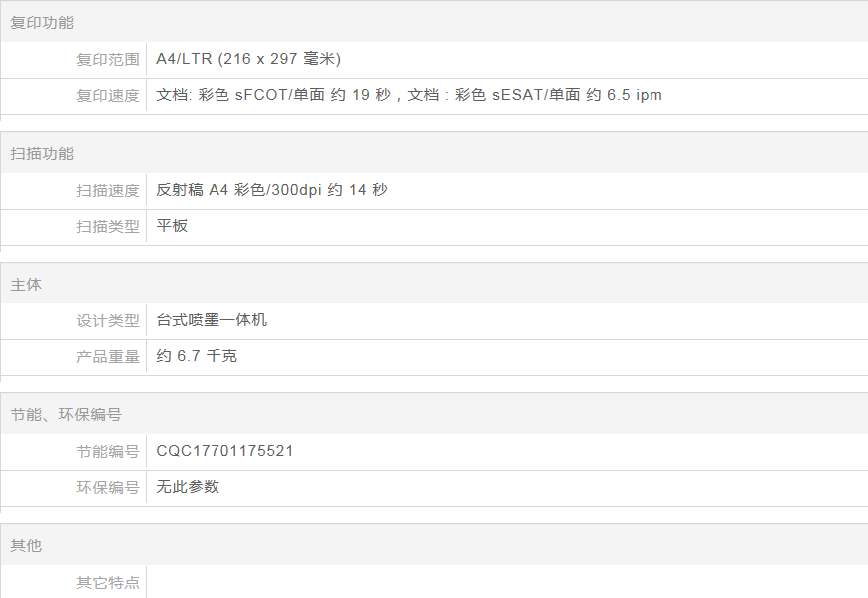The height and width of the screenshot is (598, 868).
Task: Select the 扫描类型 label
Action: pos(108,227)
